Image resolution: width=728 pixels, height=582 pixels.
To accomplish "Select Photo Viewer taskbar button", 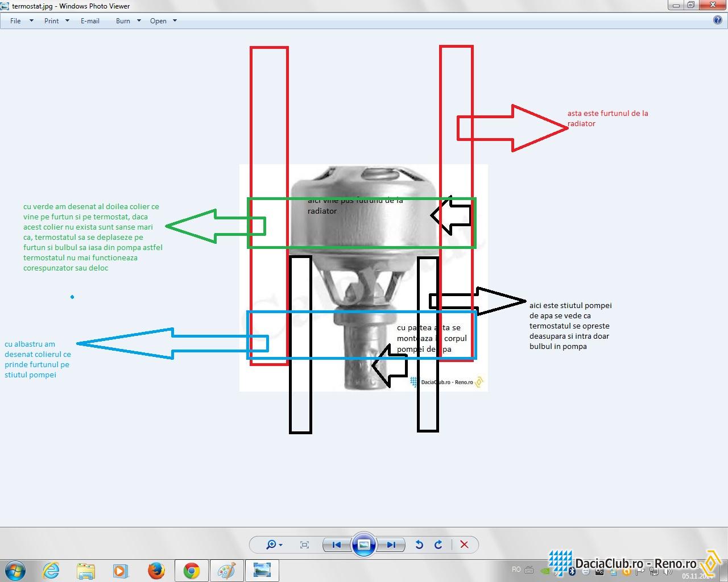I will 262,571.
